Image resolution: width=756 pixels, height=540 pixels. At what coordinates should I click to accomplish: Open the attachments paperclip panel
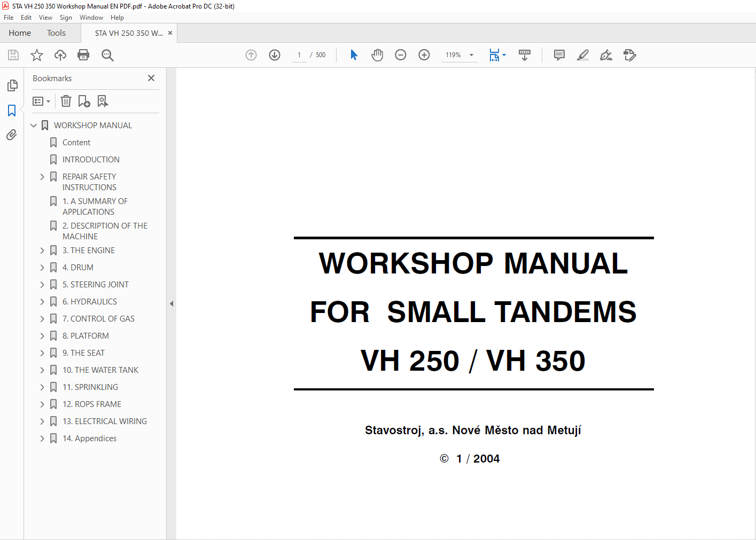tap(12, 135)
